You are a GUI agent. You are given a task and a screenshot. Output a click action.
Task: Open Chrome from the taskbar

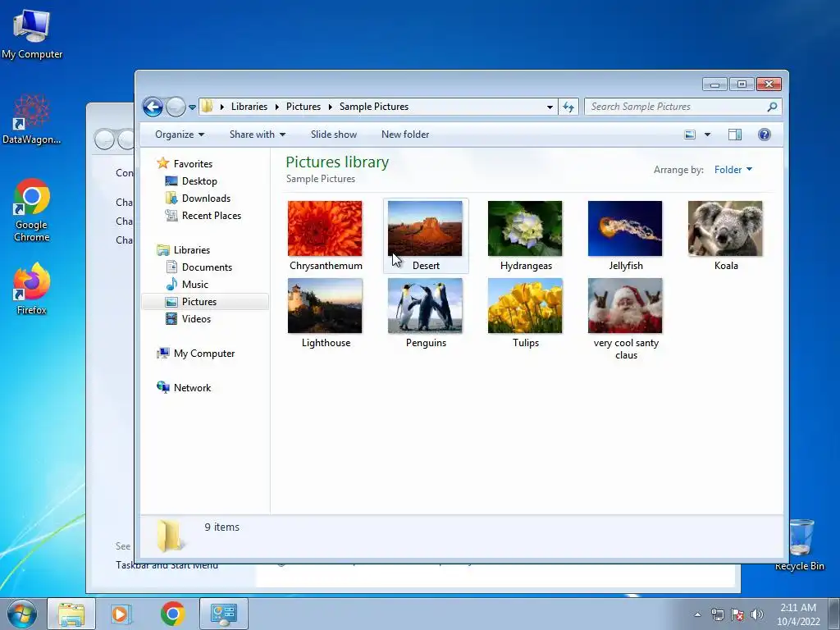click(x=172, y=614)
